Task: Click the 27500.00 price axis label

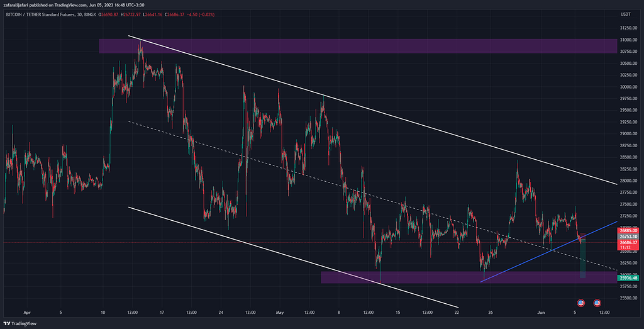Action: [x=628, y=204]
